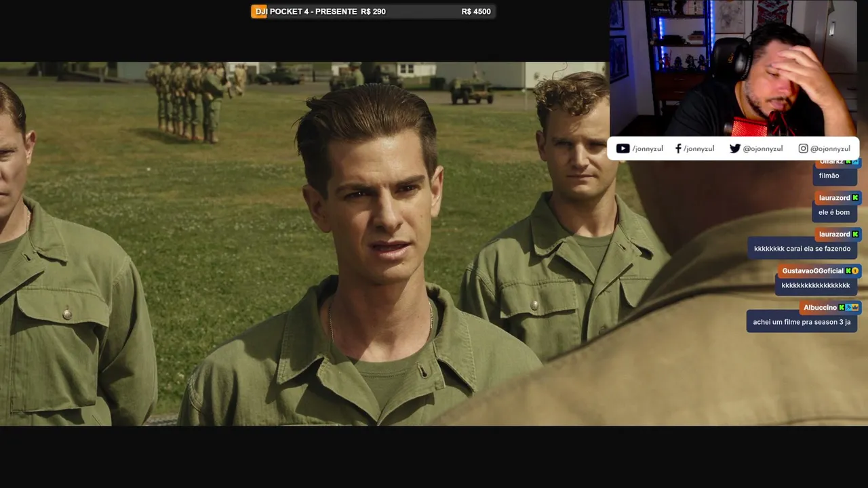Click the streamer's webcam feed

click(734, 68)
